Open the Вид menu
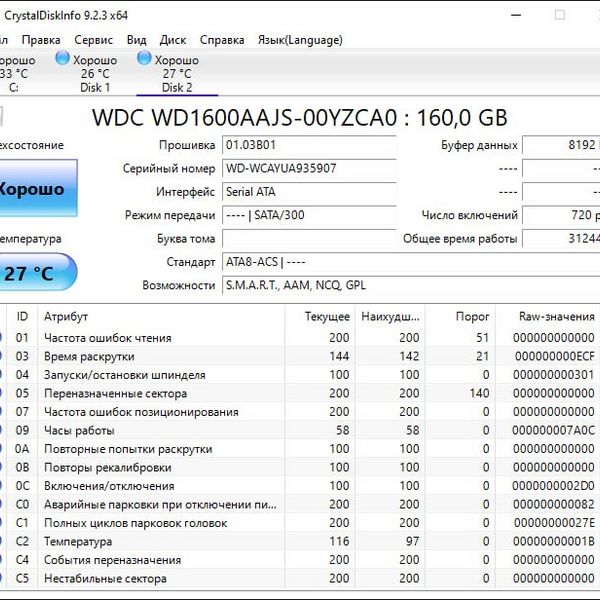The height and width of the screenshot is (600, 600). (136, 40)
